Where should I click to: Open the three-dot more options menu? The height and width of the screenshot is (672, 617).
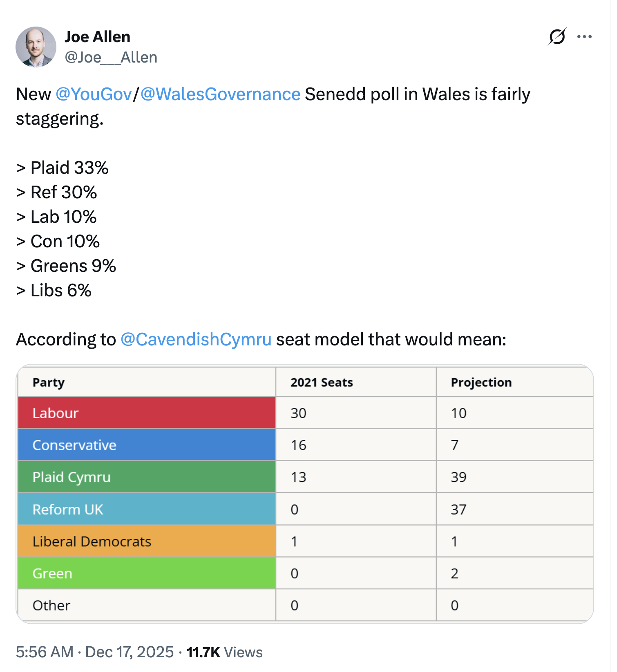point(584,37)
